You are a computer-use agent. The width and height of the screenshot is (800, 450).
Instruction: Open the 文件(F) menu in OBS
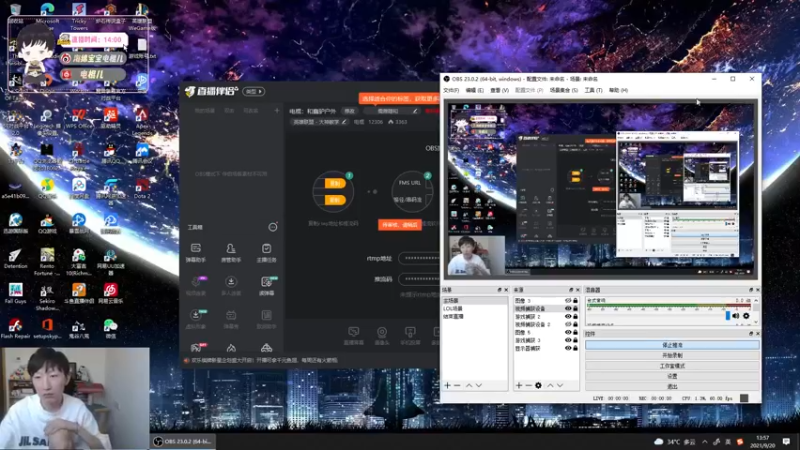(451, 90)
